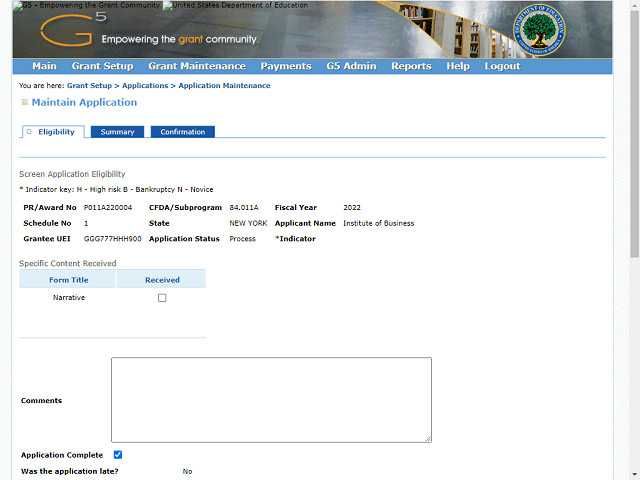The image size is (640, 480).
Task: Click the vertical scrollbar thumb
Action: pos(635,134)
